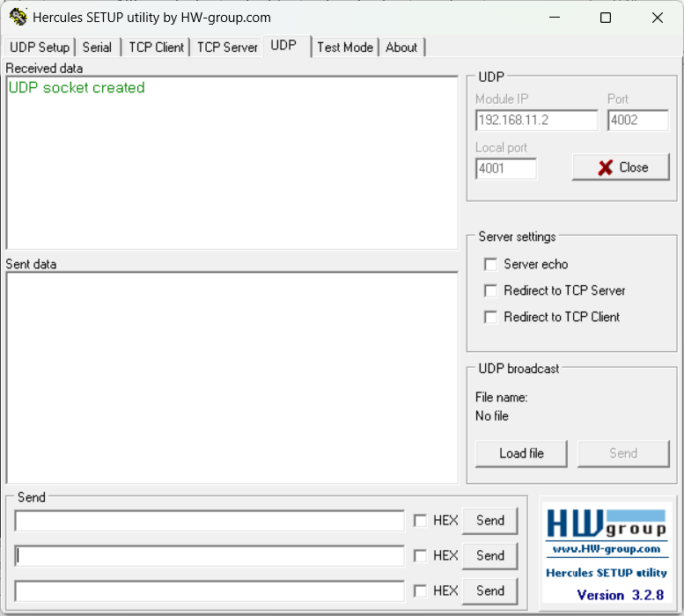Show the About tab
Viewport: 684px width, 616px height.
pyautogui.click(x=401, y=48)
